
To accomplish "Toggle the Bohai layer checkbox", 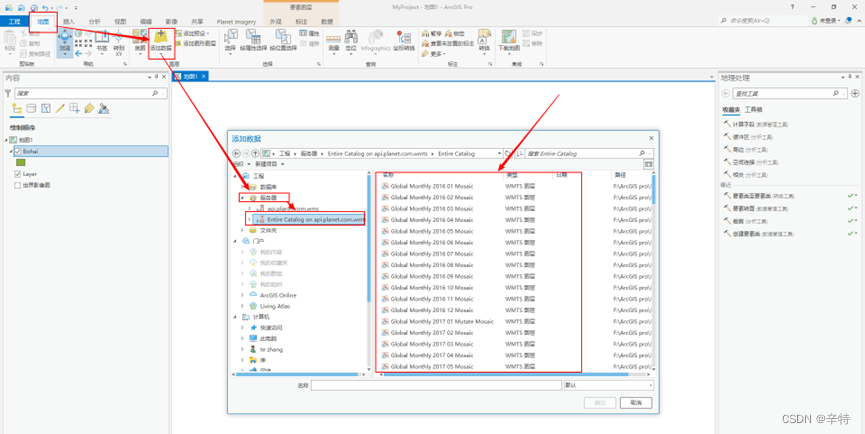I will tap(18, 151).
